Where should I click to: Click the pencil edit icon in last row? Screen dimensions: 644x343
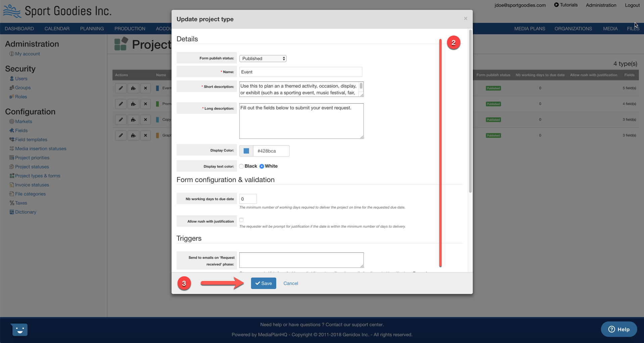121,135
